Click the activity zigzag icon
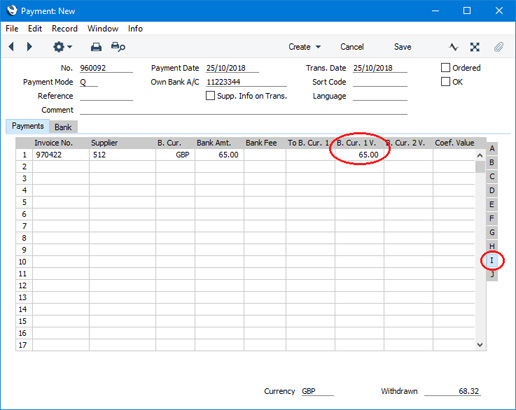The height and width of the screenshot is (410, 516). click(x=453, y=47)
